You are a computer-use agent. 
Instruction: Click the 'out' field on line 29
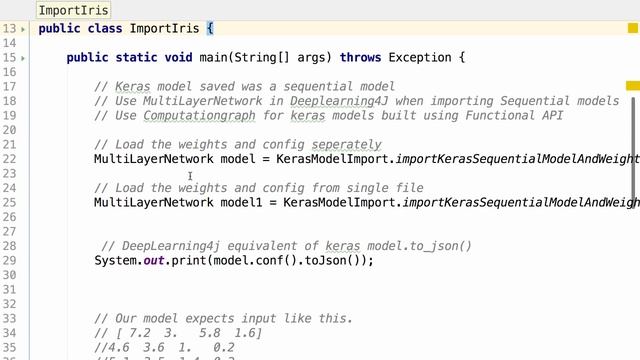pyautogui.click(x=153, y=261)
